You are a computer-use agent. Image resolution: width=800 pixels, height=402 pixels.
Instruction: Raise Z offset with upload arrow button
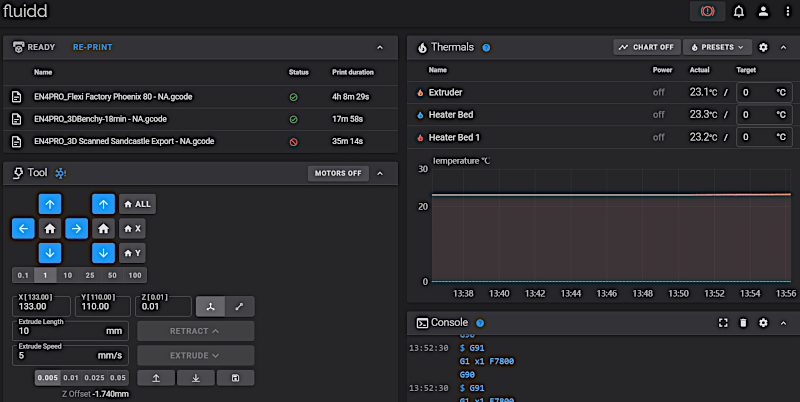pos(156,378)
